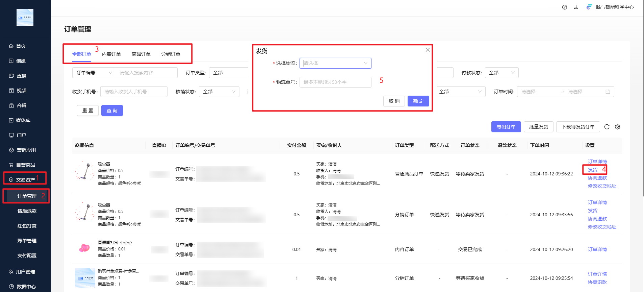This screenshot has width=644, height=292.
Task: Switch to the 分销订单 tab
Action: click(x=171, y=54)
